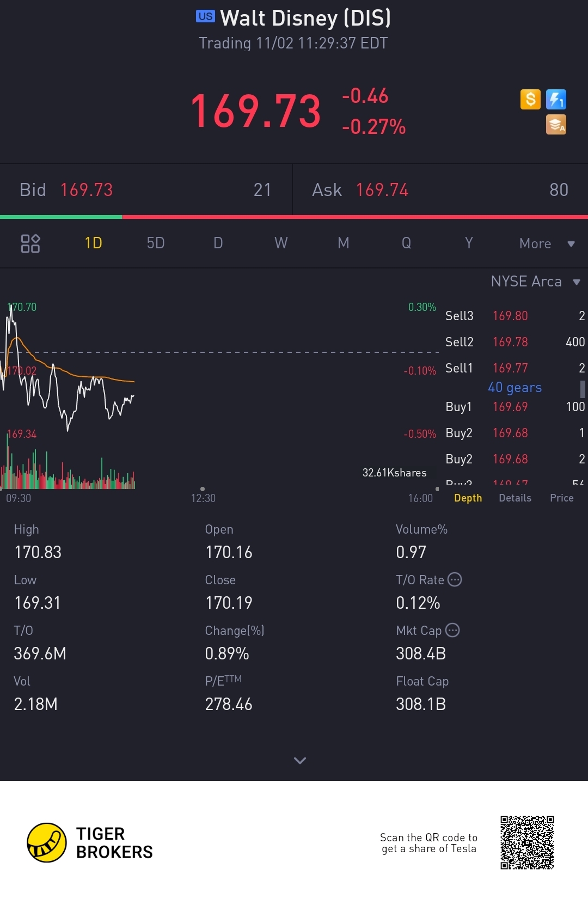The image size is (588, 905).
Task: Tap the Ask 169.74 quote
Action: tap(440, 189)
